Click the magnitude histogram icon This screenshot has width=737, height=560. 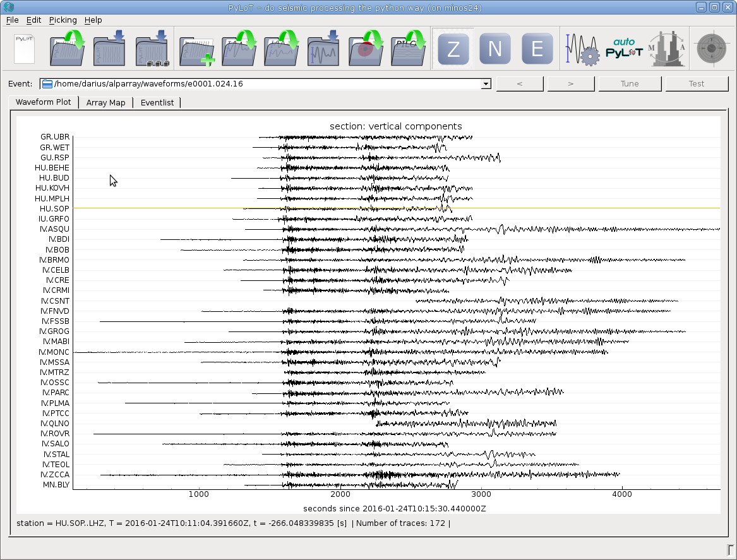667,49
